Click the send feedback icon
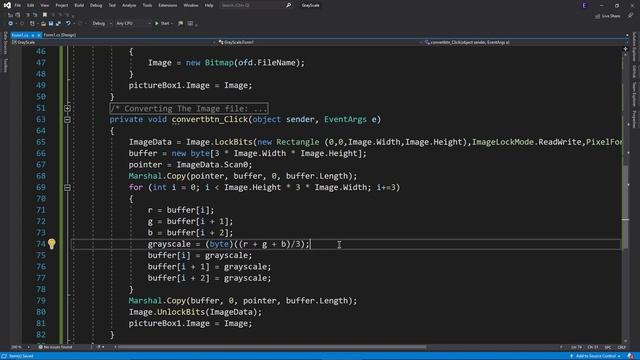 [630, 16]
